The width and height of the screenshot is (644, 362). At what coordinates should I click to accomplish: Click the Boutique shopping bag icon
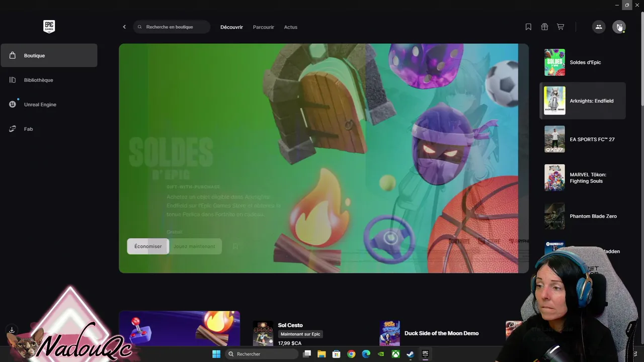(x=13, y=55)
